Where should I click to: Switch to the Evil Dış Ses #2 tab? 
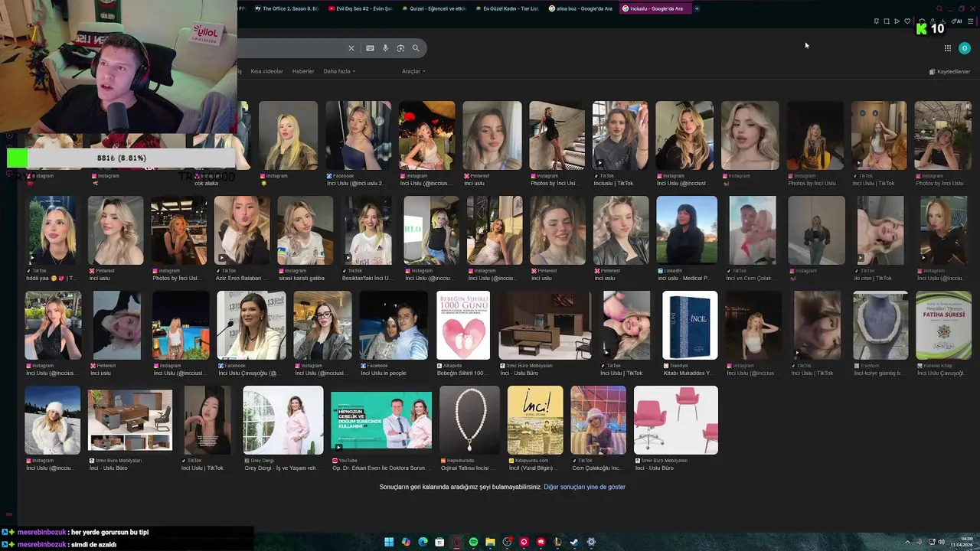pos(360,8)
